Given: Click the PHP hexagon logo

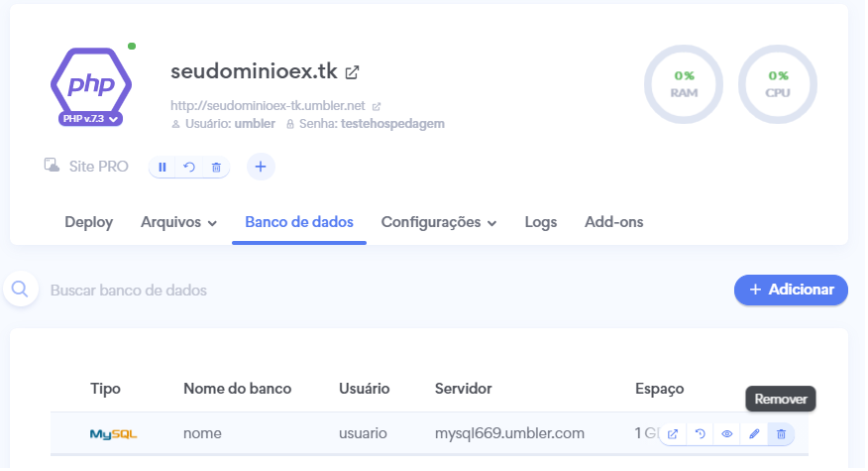Looking at the screenshot, I should point(91,82).
